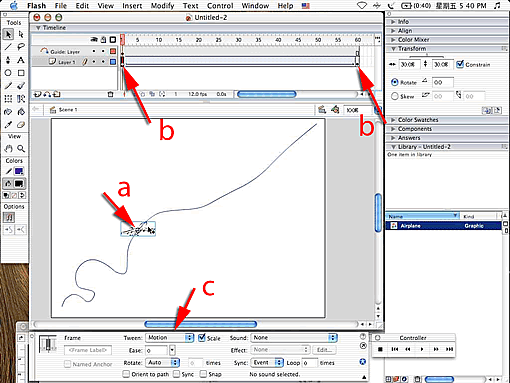Viewport: 510px width, 383px height.
Task: Select the Oval tool
Action: click(x=8, y=73)
